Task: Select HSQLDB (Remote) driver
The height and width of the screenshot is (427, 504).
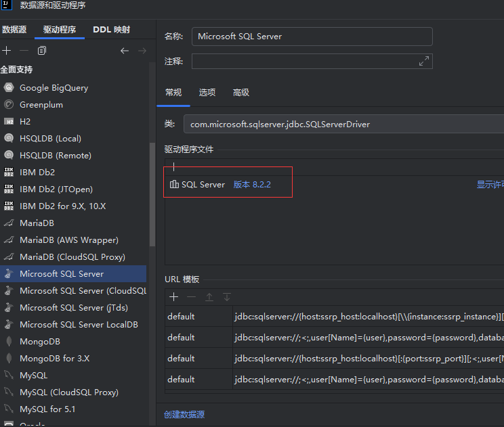Action: tap(73, 156)
